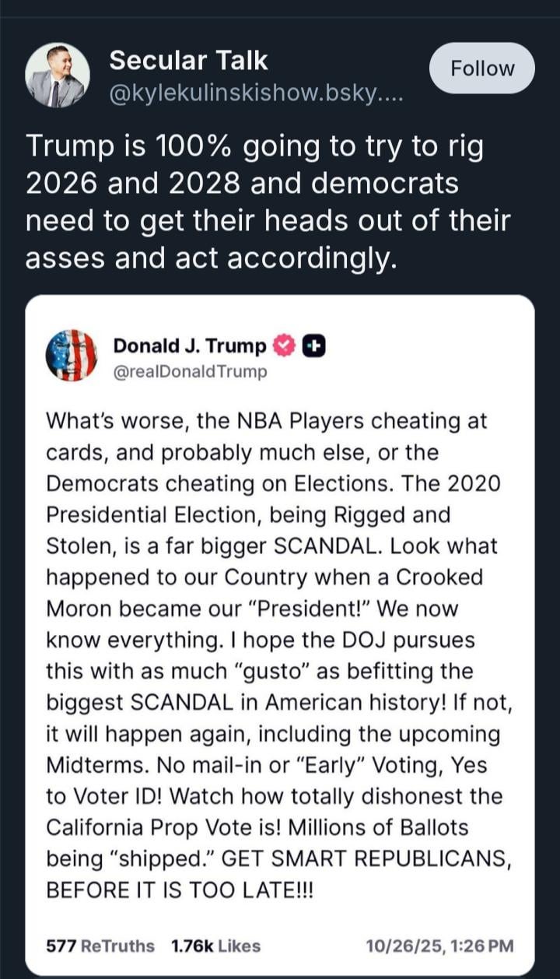Click the black plus badge icon
The width and height of the screenshot is (560, 979).
point(313,346)
